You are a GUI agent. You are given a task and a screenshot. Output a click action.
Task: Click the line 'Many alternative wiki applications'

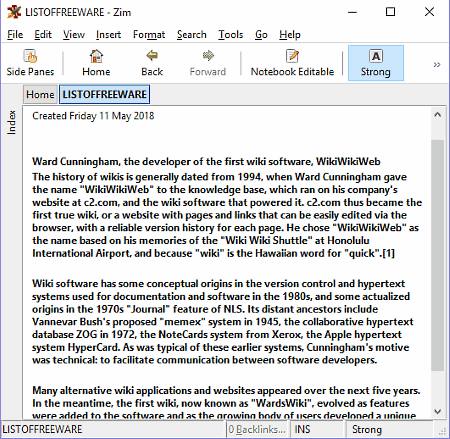point(226,390)
